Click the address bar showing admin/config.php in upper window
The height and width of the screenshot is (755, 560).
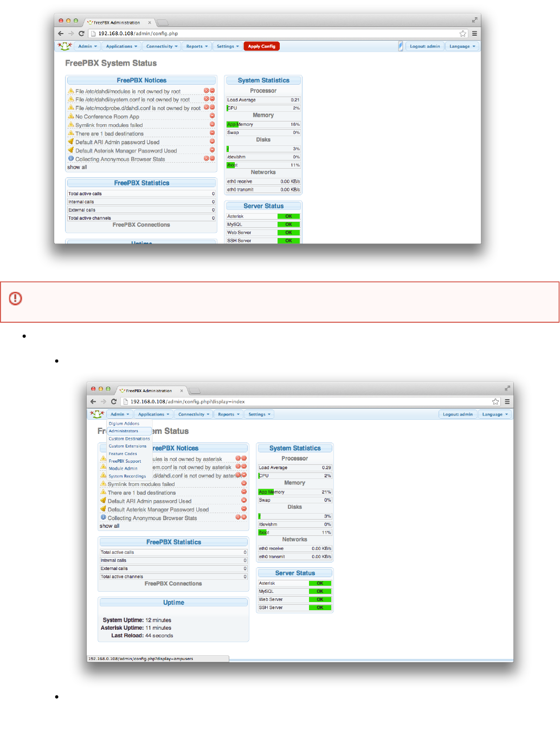pos(278,34)
